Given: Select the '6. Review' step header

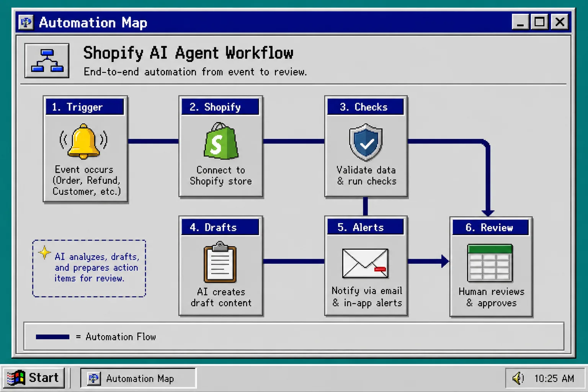Looking at the screenshot, I should pyautogui.click(x=490, y=228).
